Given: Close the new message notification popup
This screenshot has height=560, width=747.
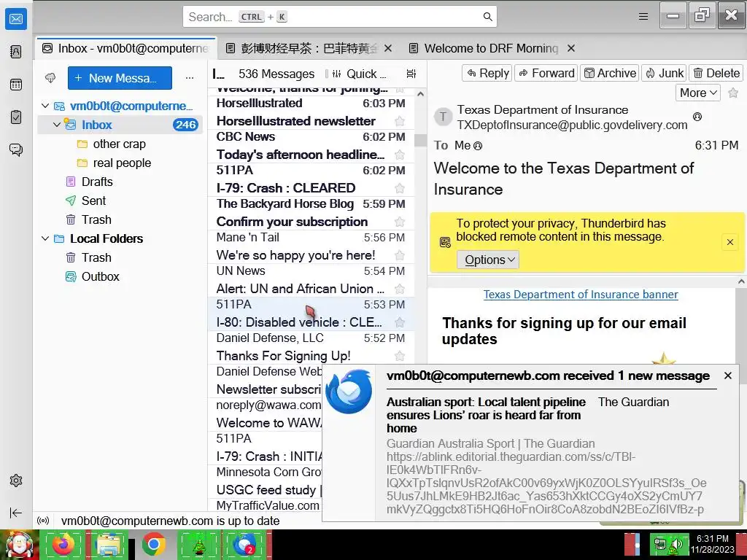Looking at the screenshot, I should [727, 376].
